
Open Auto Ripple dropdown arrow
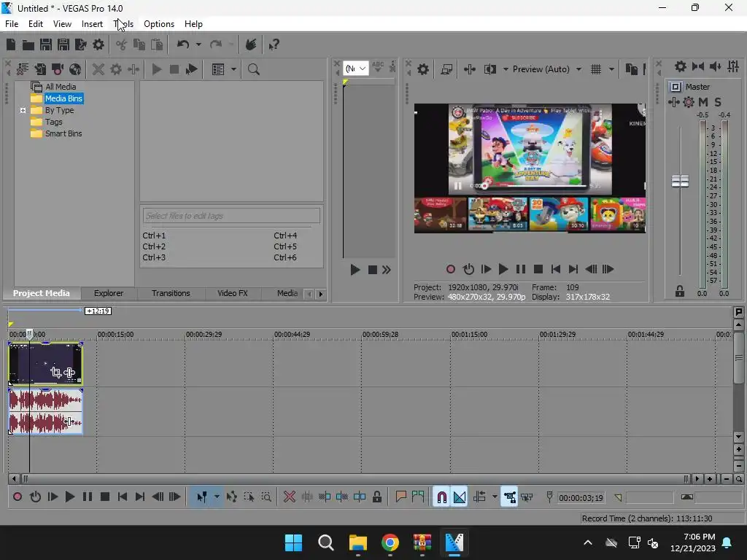click(495, 497)
